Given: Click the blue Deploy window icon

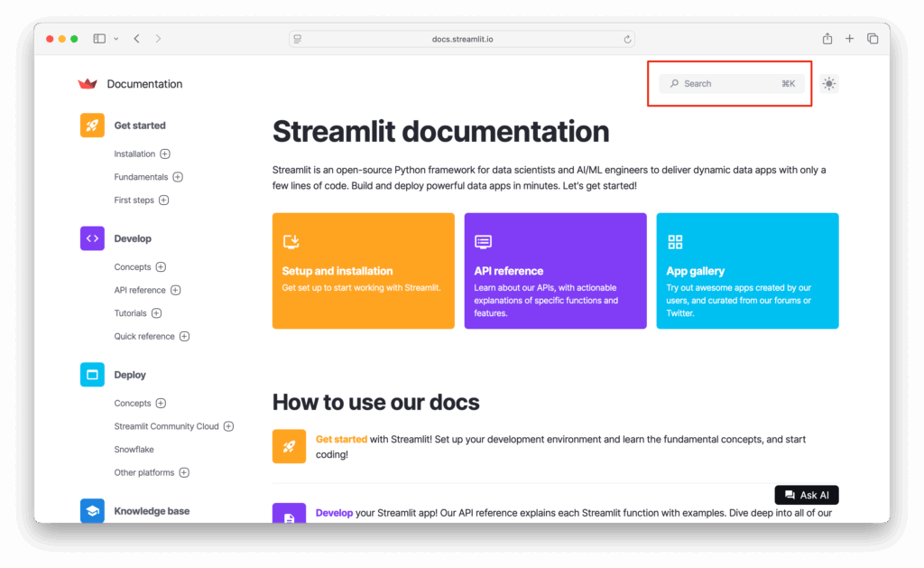Looking at the screenshot, I should tap(92, 375).
